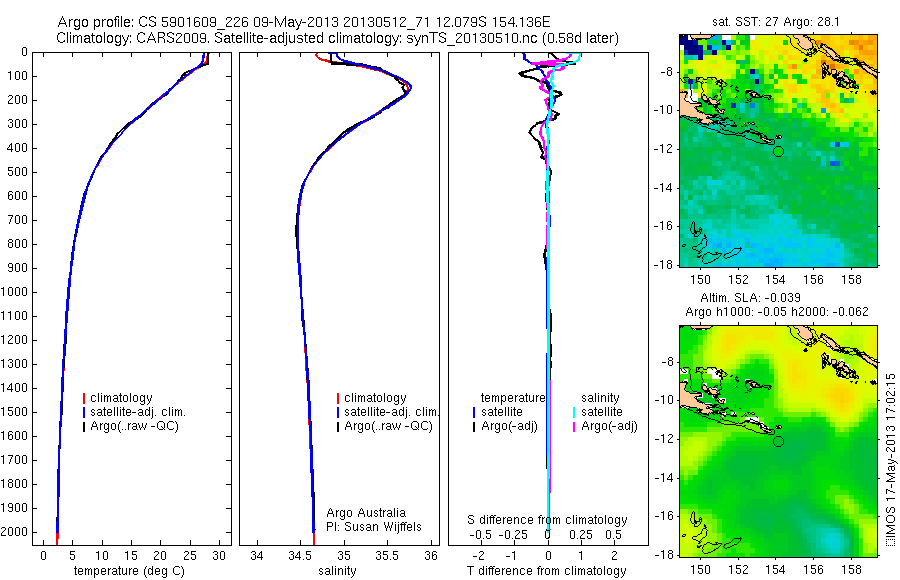Click the temperature axis tick label 15
The width and height of the screenshot is (900, 580).
pos(131,556)
